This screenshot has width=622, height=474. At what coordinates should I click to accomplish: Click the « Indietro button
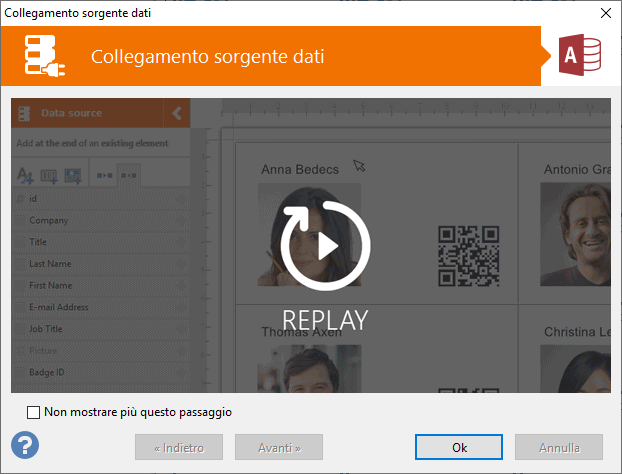tap(179, 447)
